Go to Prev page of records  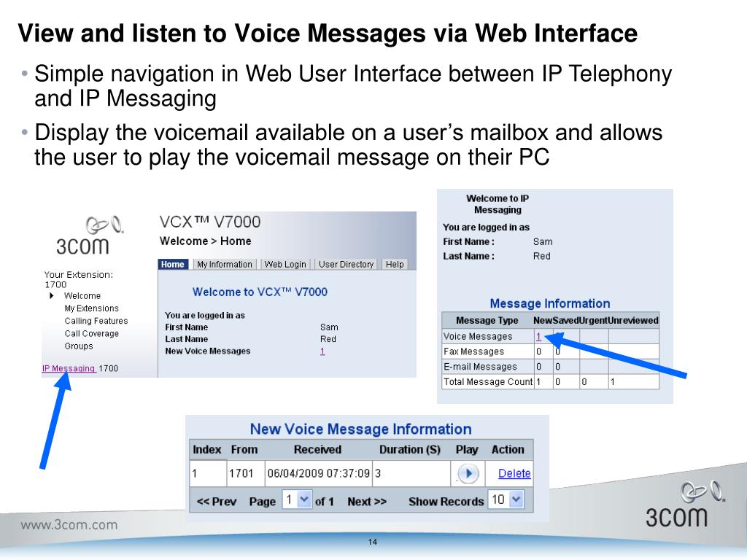coord(216,502)
